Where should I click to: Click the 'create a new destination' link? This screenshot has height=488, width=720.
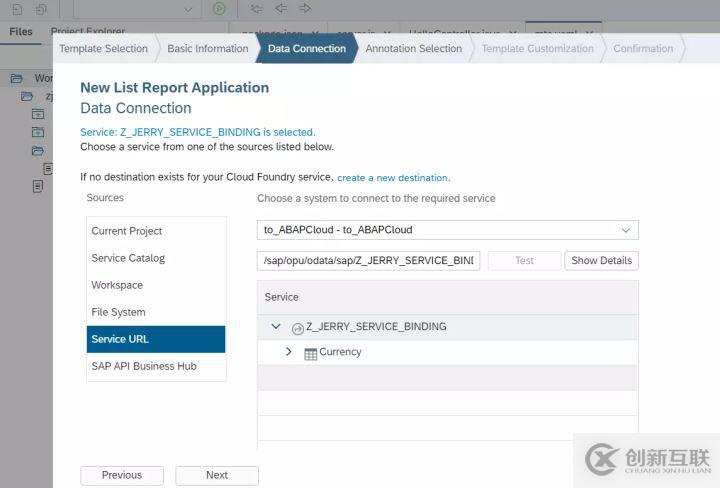point(394,178)
